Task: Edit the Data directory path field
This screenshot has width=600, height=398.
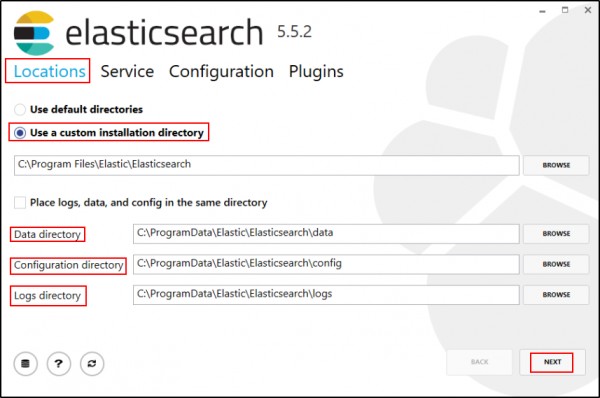Action: pyautogui.click(x=326, y=233)
